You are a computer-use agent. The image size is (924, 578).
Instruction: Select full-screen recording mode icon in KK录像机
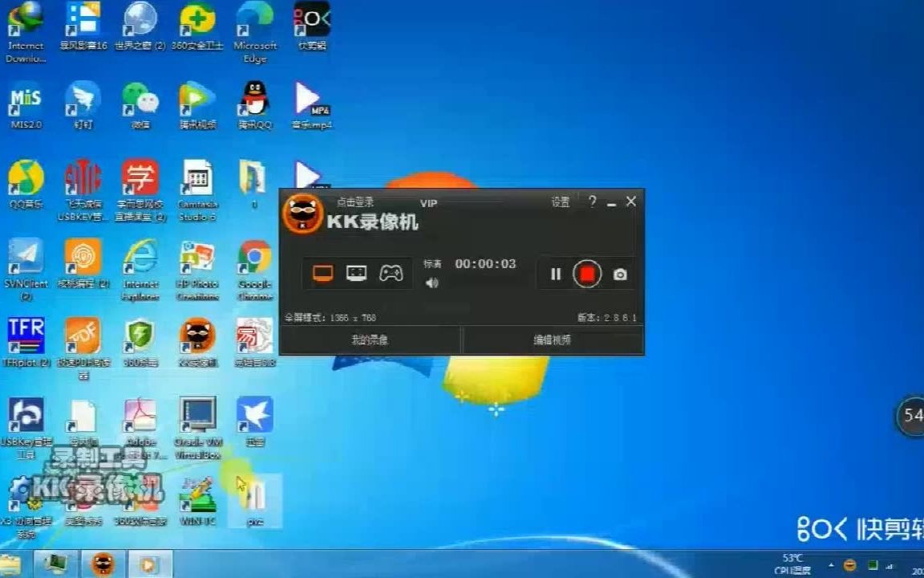pyautogui.click(x=323, y=273)
